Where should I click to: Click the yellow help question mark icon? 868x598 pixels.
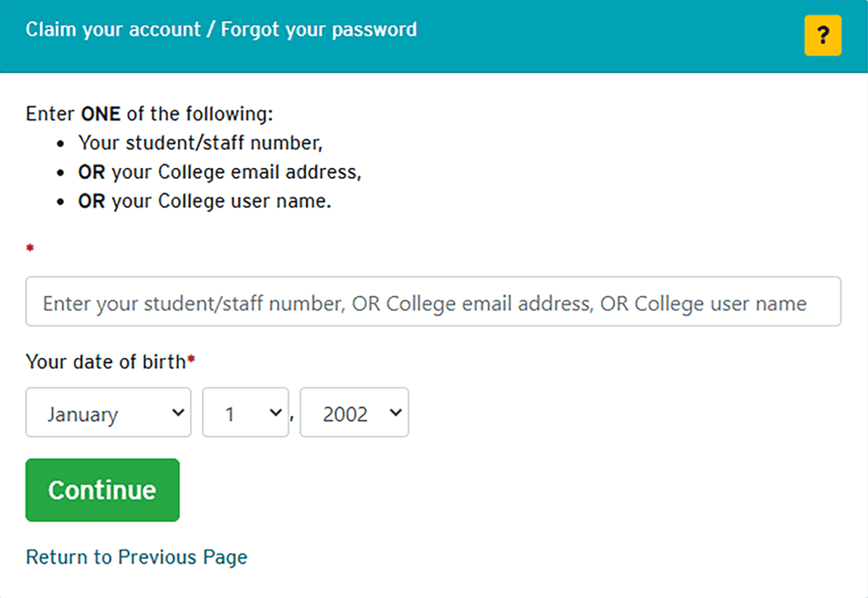point(822,36)
